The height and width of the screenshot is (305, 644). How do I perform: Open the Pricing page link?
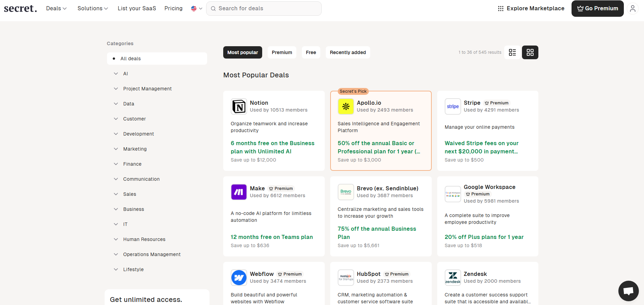pyautogui.click(x=173, y=9)
